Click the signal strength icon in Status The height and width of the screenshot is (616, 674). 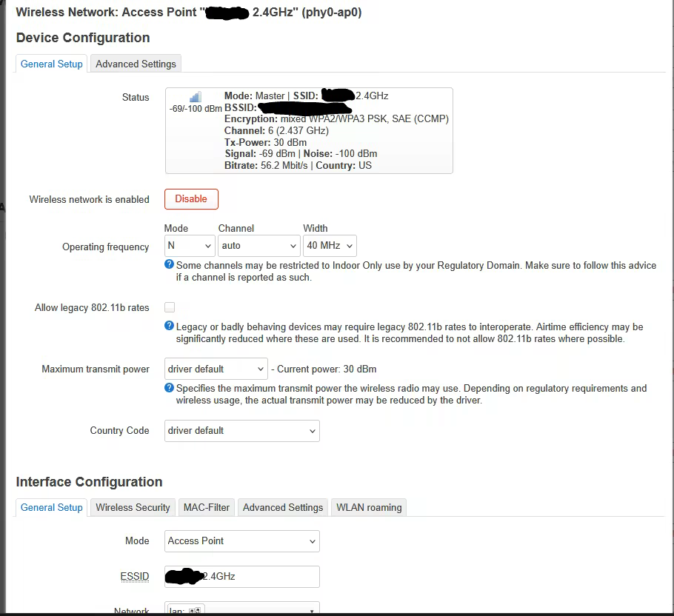[195, 97]
